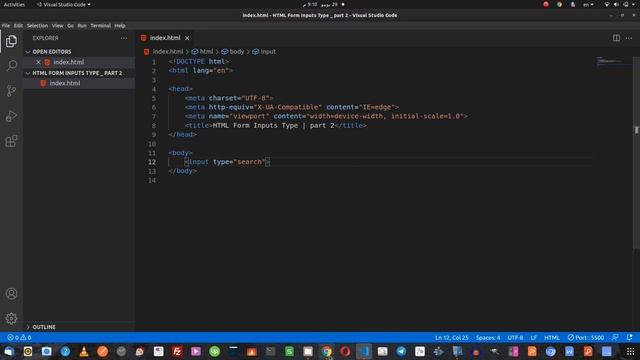Open the Search view in activity bar
This screenshot has height=360, width=640.
click(11, 66)
